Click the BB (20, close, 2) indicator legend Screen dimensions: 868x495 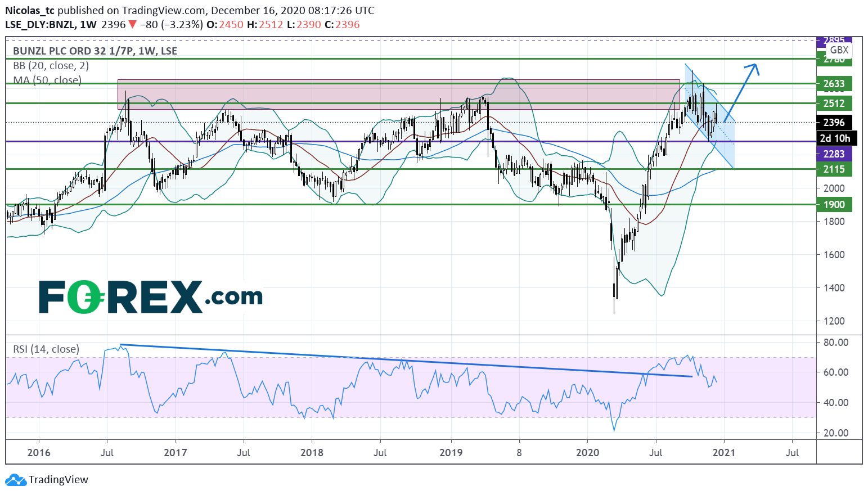coord(51,66)
